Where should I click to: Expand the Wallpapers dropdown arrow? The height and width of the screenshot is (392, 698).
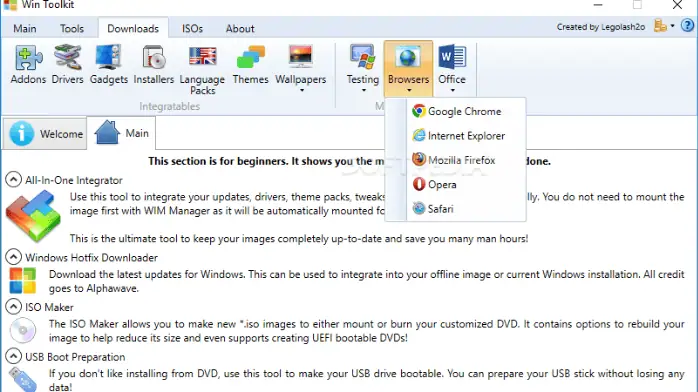tap(301, 91)
